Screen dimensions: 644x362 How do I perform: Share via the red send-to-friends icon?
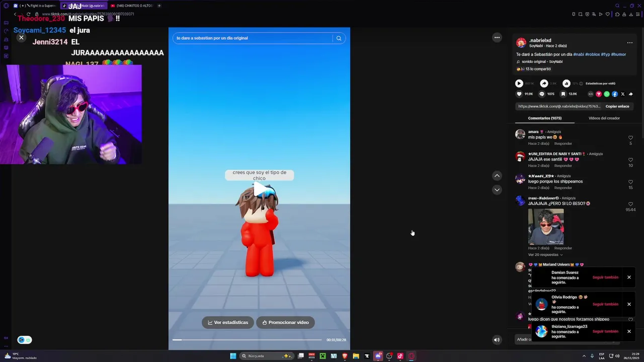[x=599, y=94]
